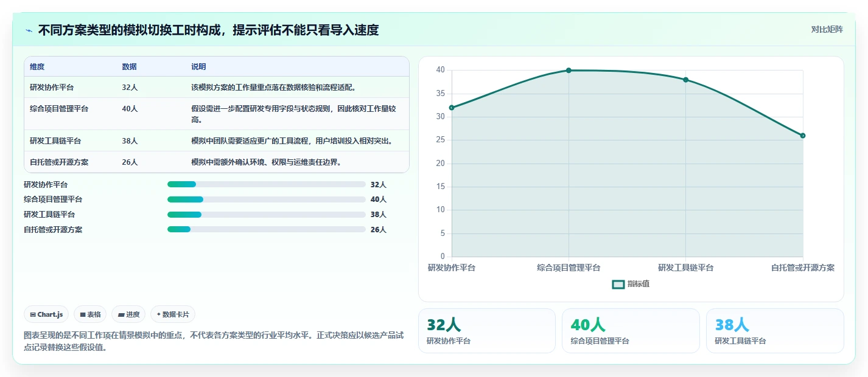Click the 自托管或开源方案 table row name
This screenshot has width=868, height=377.
59,162
